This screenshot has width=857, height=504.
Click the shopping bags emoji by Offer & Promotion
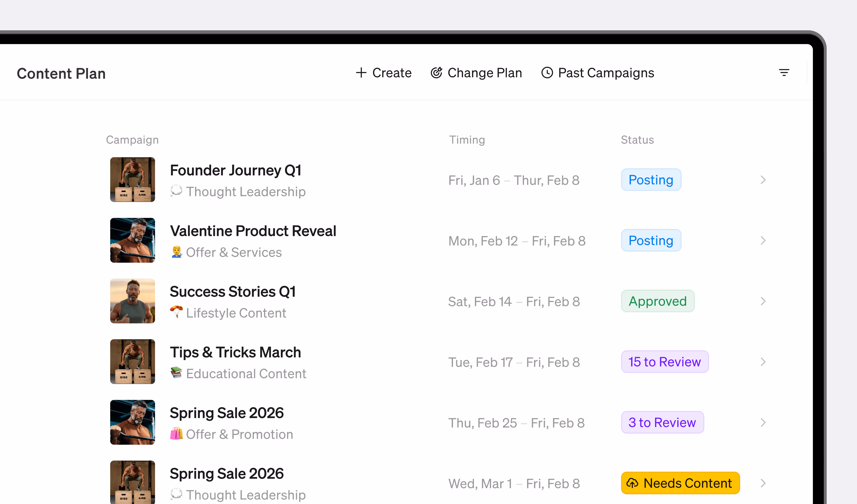click(176, 434)
